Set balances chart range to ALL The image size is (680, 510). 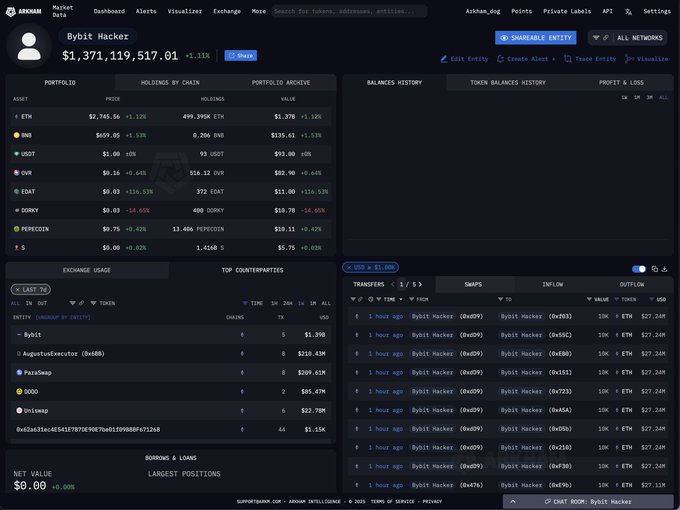coord(664,98)
